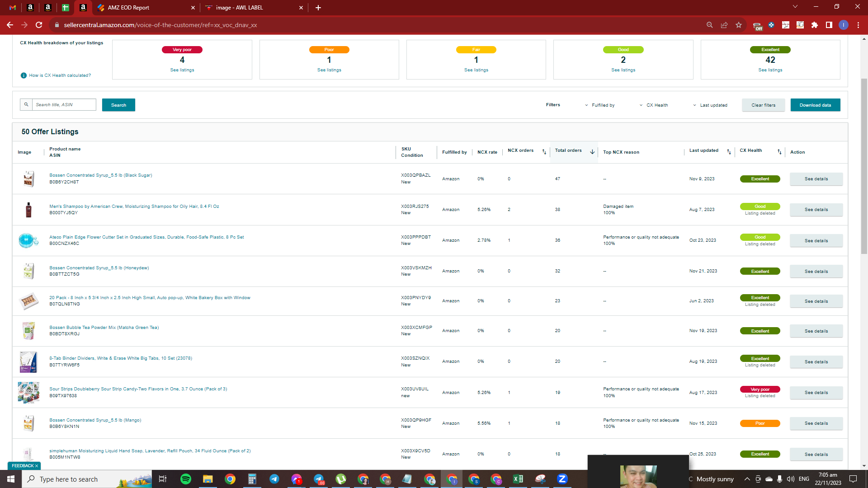Open How is CX Health calculated link
Image resolution: width=868 pixels, height=488 pixels.
coord(60,75)
